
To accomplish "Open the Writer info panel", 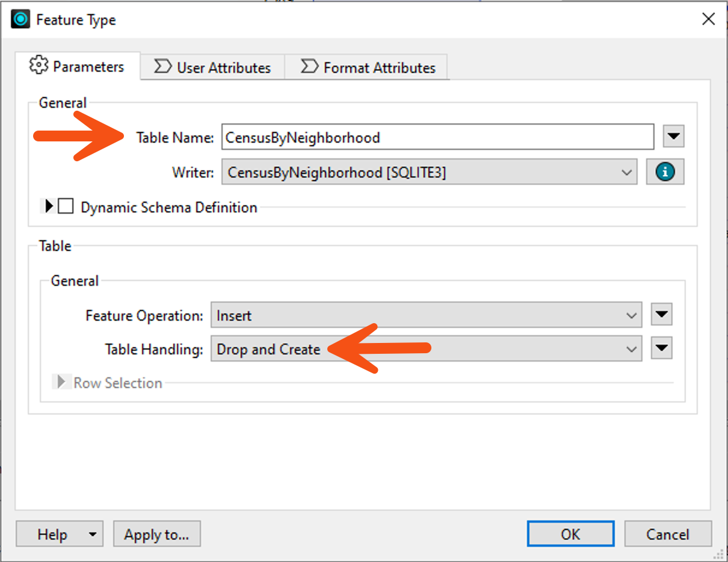I will (665, 171).
